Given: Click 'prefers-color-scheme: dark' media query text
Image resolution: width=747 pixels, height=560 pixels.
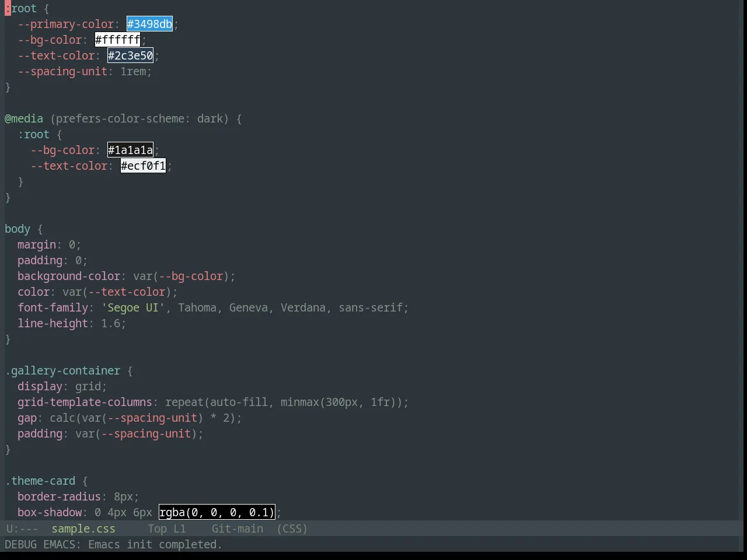Looking at the screenshot, I should click(x=139, y=118).
